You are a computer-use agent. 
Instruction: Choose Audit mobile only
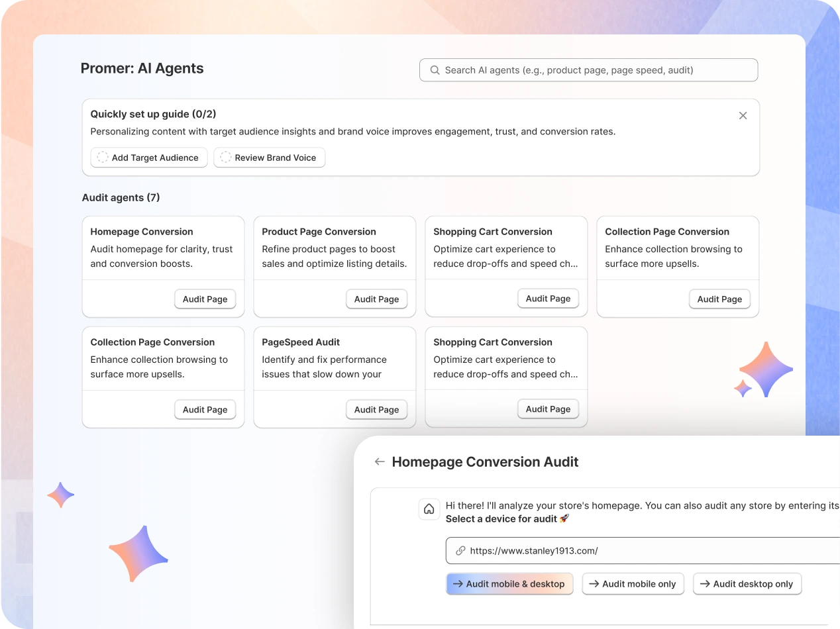(x=633, y=584)
